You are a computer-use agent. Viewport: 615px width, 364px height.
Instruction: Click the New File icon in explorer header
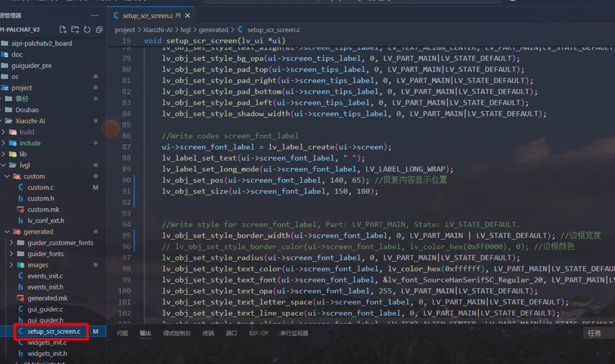pos(63,29)
